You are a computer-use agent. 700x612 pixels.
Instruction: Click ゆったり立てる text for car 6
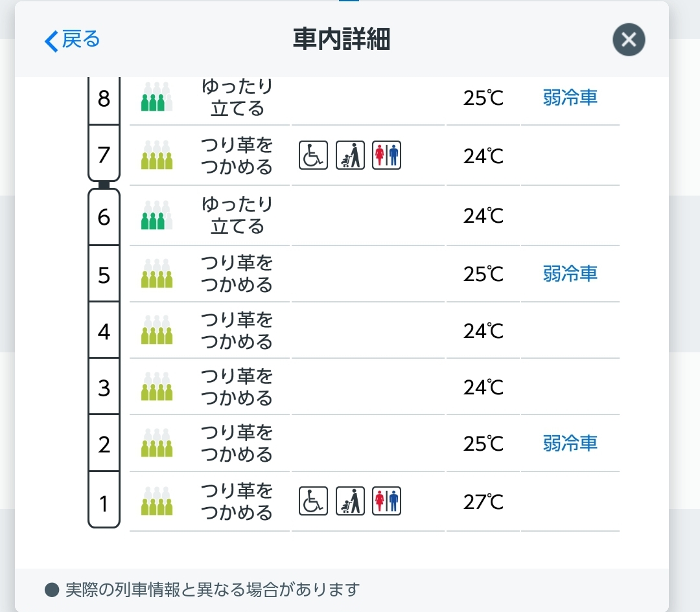coord(237,216)
